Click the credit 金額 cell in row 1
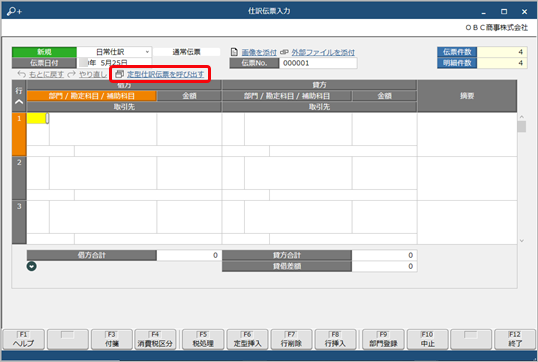The height and width of the screenshot is (362, 538). [x=384, y=129]
